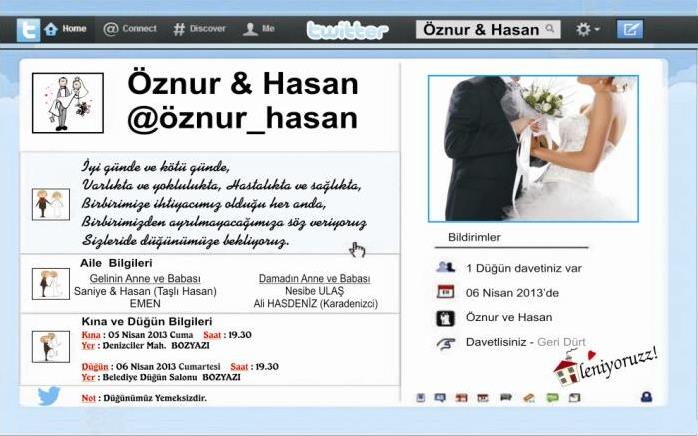The image size is (698, 436).
Task: Open the gear settings dropdown
Action: (588, 29)
